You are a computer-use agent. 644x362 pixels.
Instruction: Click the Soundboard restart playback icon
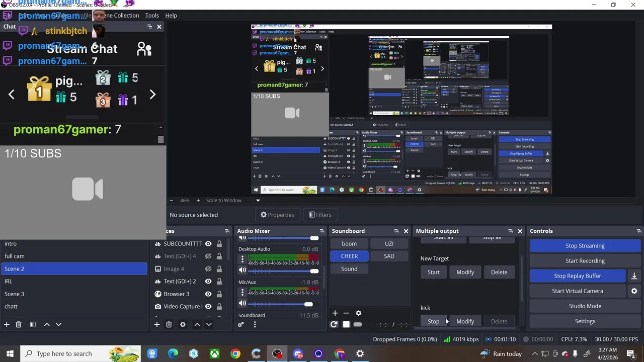tap(334, 325)
